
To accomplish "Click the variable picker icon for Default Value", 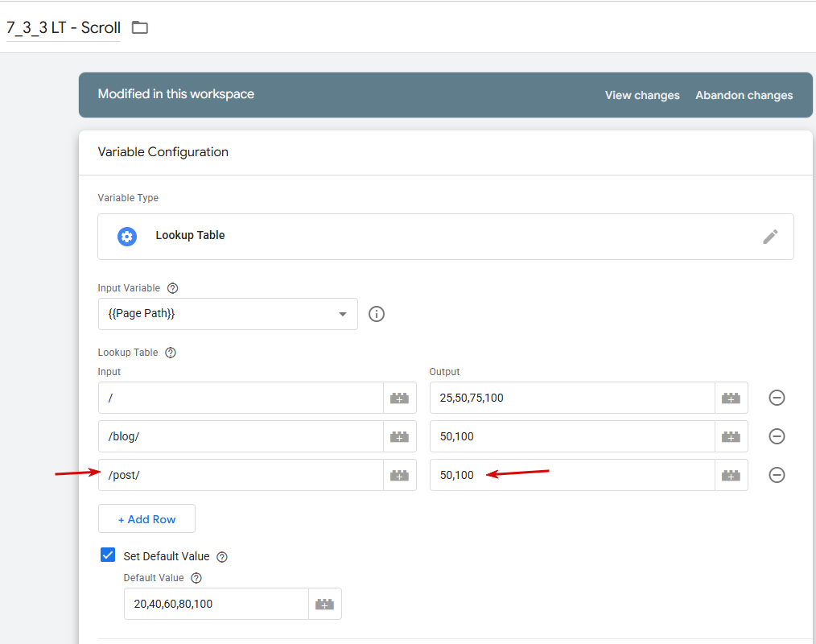I will 324,604.
